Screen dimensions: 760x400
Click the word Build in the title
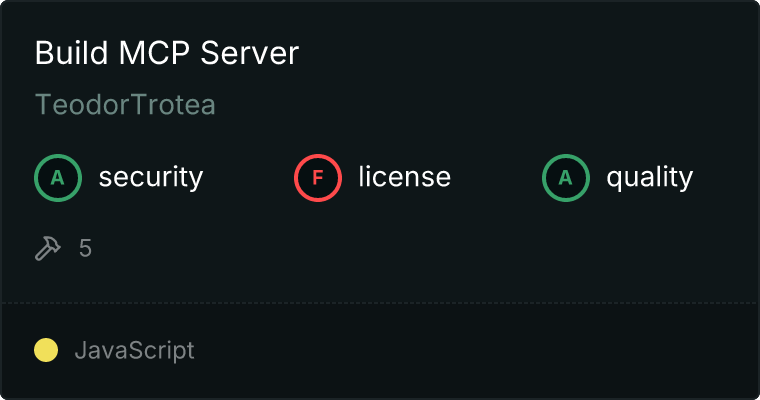[67, 53]
